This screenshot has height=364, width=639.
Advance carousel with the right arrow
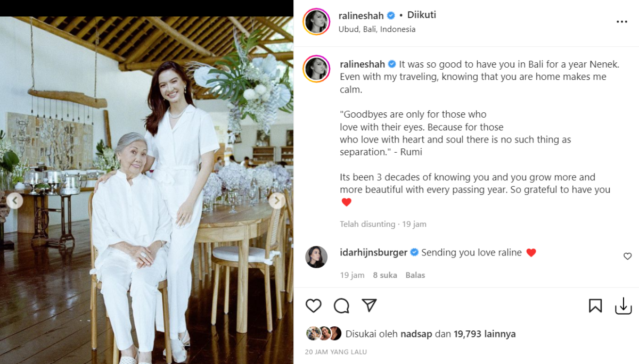point(276,201)
